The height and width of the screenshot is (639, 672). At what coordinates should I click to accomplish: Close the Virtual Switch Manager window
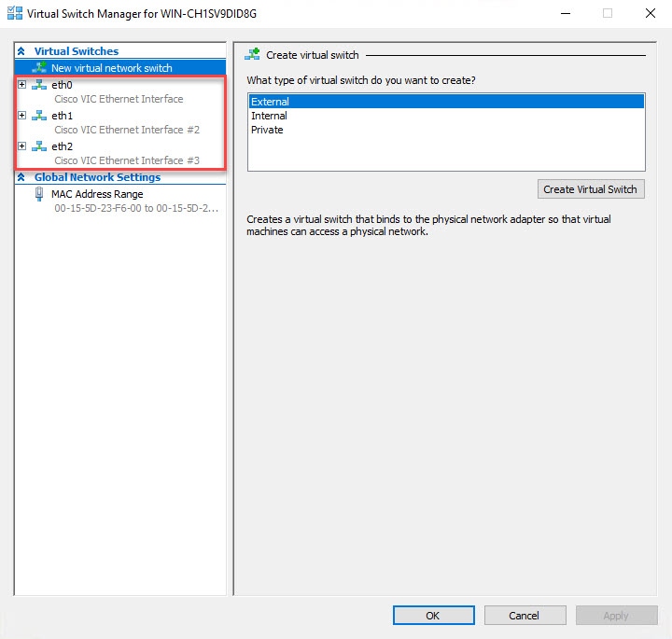point(651,13)
